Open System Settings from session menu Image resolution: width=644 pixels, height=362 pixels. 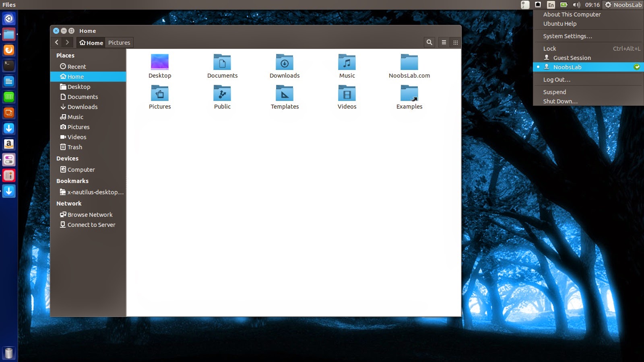588,36
